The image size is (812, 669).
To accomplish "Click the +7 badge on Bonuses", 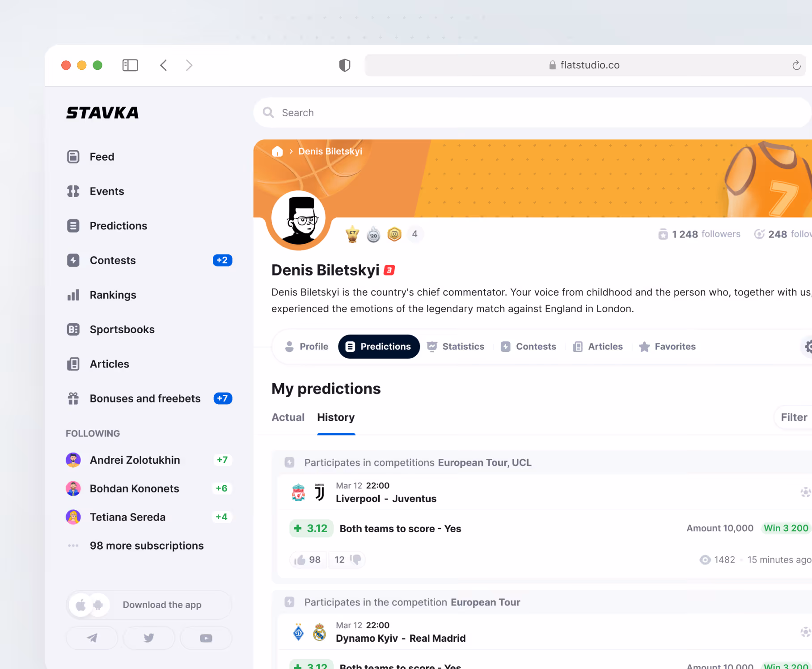I will click(x=223, y=398).
